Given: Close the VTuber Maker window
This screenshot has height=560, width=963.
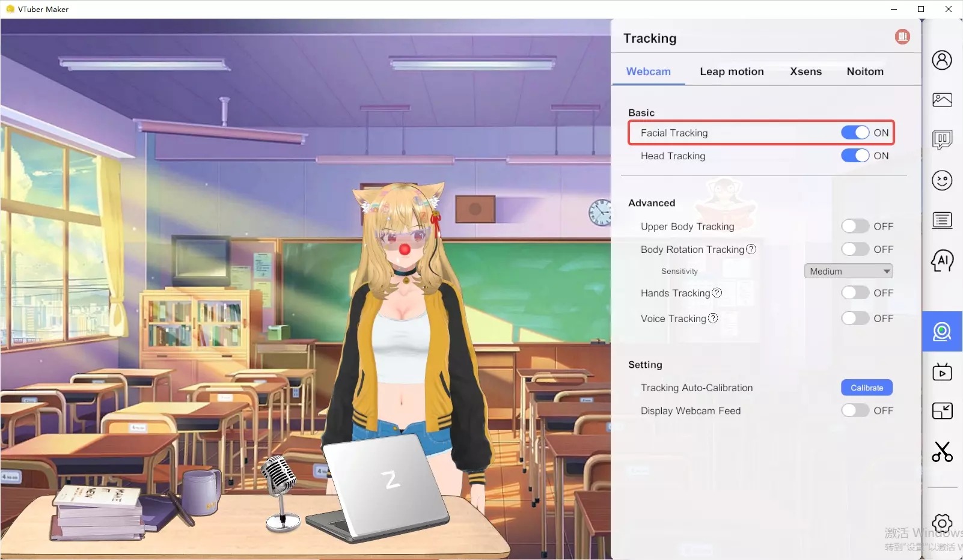Looking at the screenshot, I should tap(949, 9).
